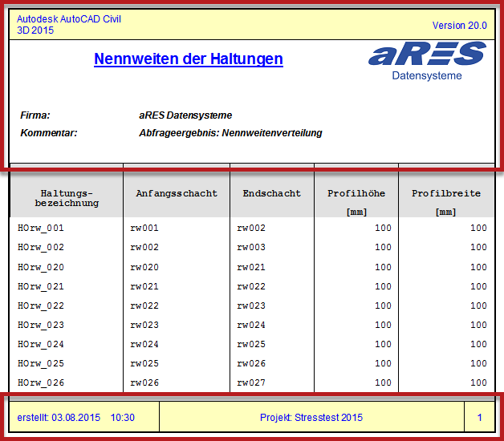Click the Firma value aRES Datensysteme
Screen dimensions: 504x441
pyautogui.click(x=185, y=115)
